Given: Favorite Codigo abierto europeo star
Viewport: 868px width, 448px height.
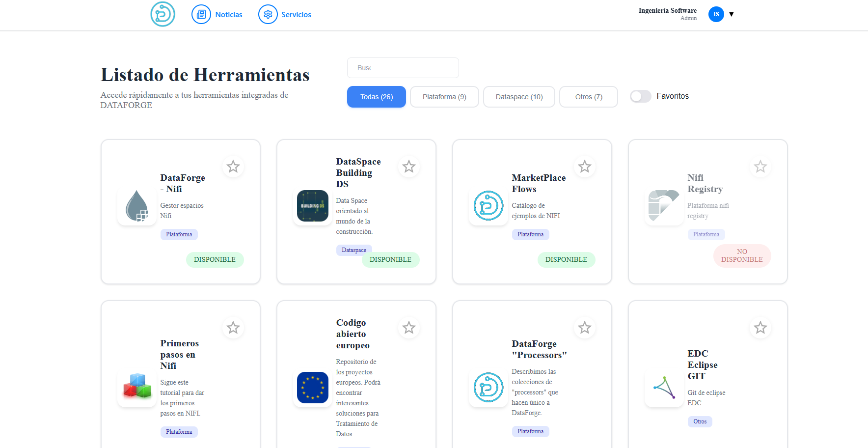Looking at the screenshot, I should tap(409, 328).
